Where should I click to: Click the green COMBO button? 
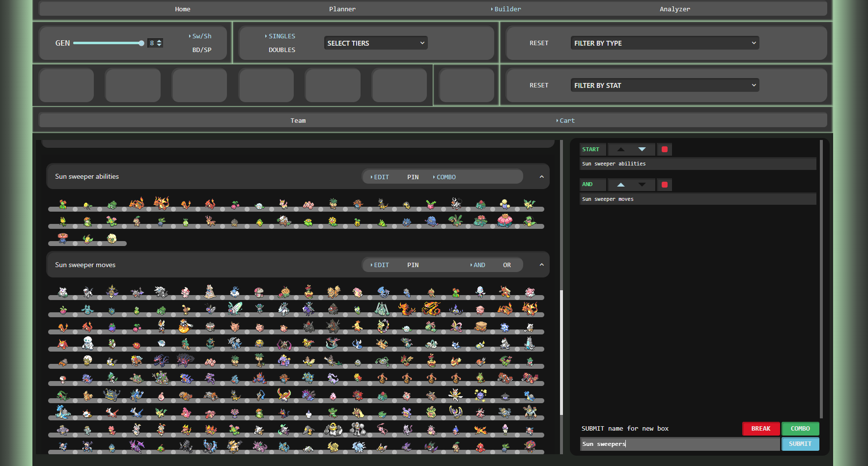[x=800, y=429]
